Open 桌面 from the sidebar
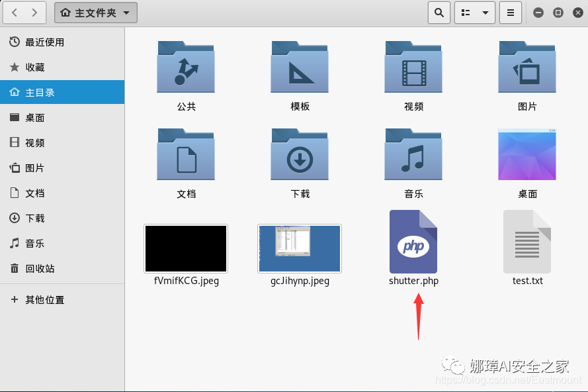 pyautogui.click(x=62, y=117)
